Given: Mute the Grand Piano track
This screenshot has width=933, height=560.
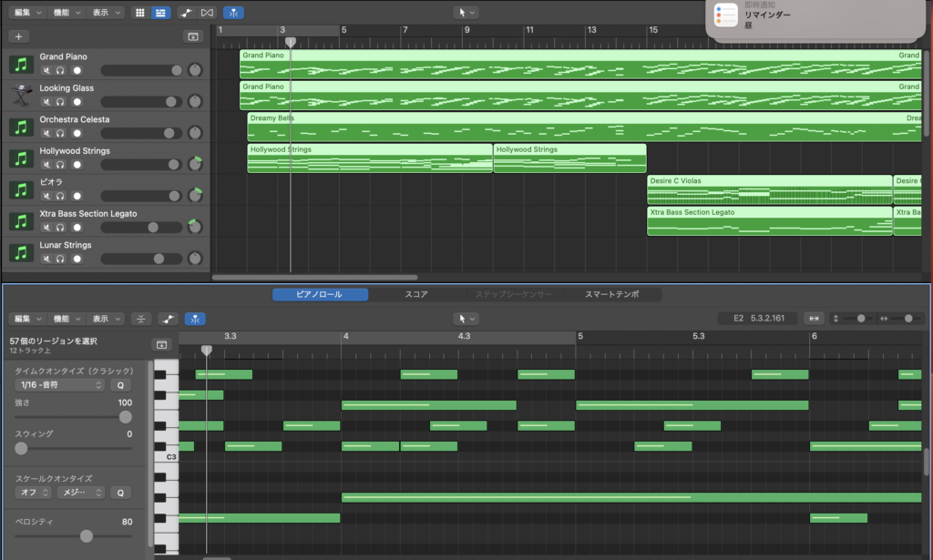Looking at the screenshot, I should coord(46,71).
